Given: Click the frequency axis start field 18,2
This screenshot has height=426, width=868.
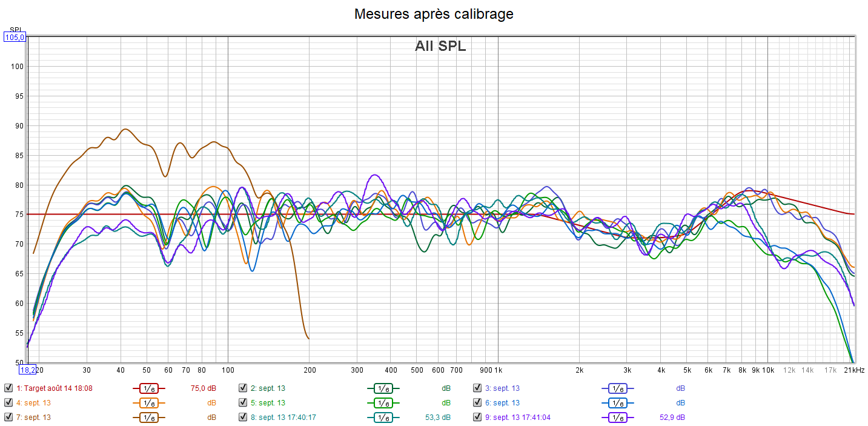Looking at the screenshot, I should (x=28, y=370).
